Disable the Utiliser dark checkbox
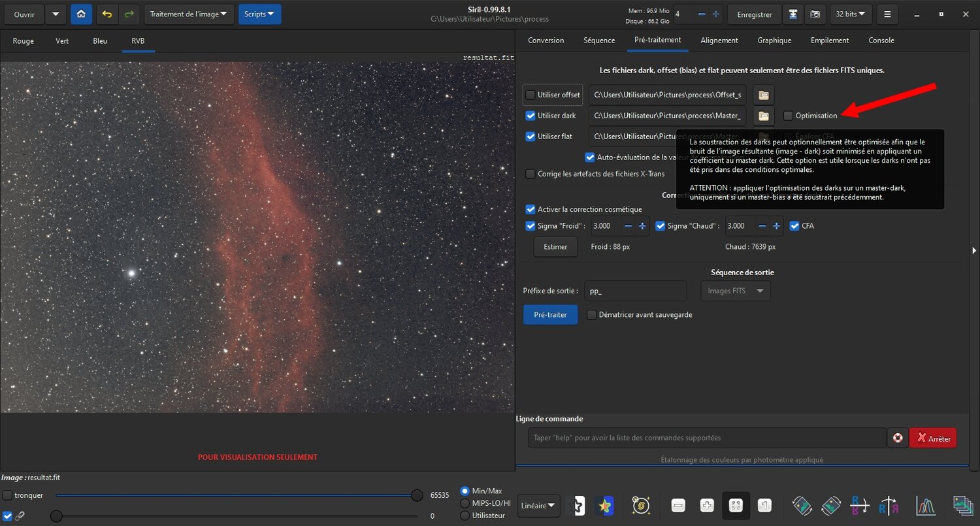This screenshot has width=980, height=526. 530,116
